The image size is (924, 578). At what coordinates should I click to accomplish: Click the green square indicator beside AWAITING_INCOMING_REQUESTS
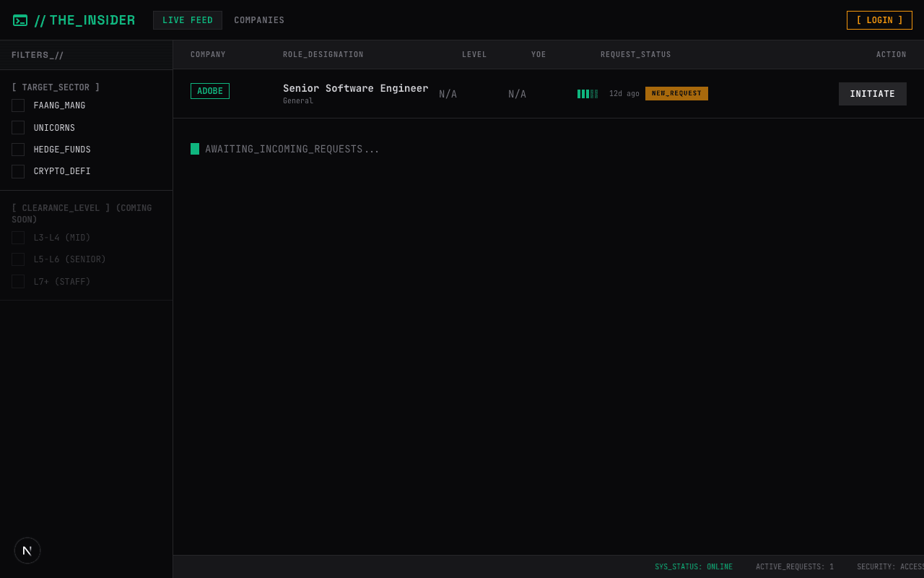tap(195, 149)
